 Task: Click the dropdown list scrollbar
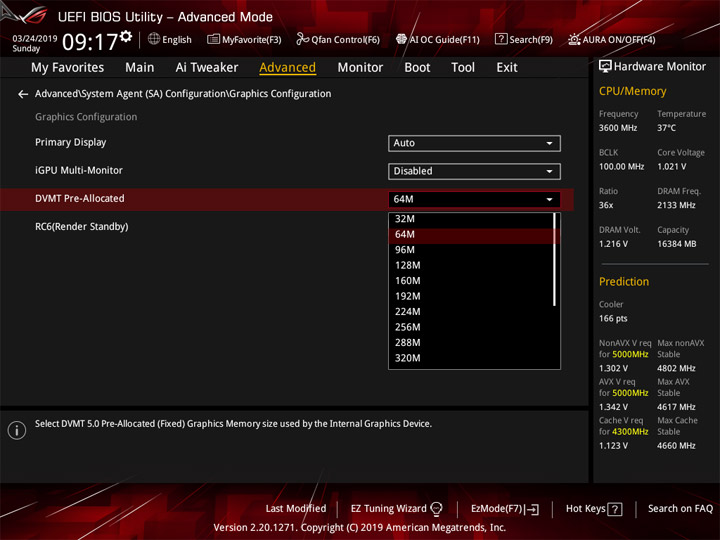click(555, 259)
